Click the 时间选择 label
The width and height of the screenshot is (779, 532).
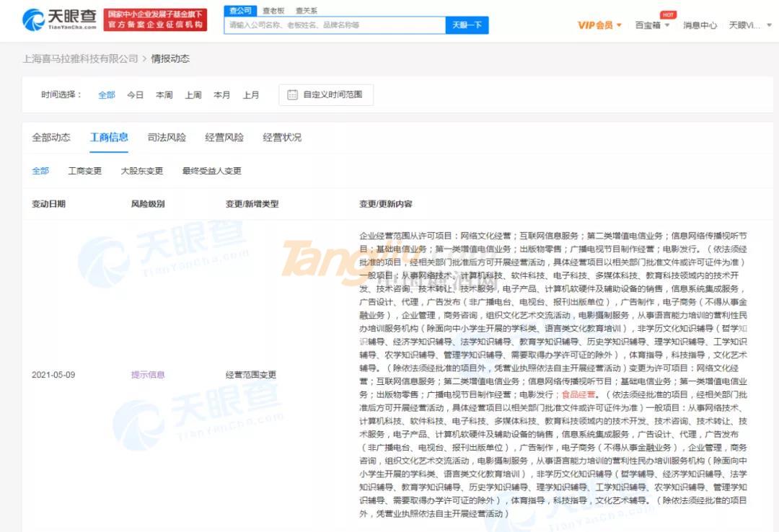[x=61, y=94]
